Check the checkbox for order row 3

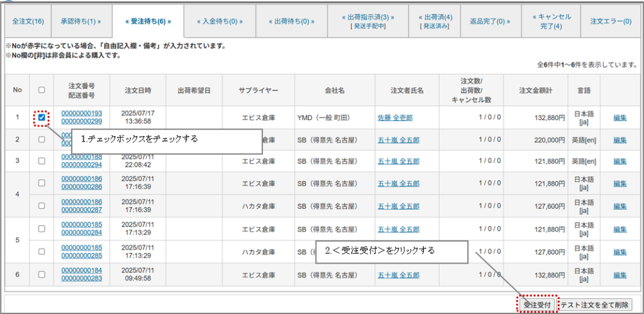42,161
